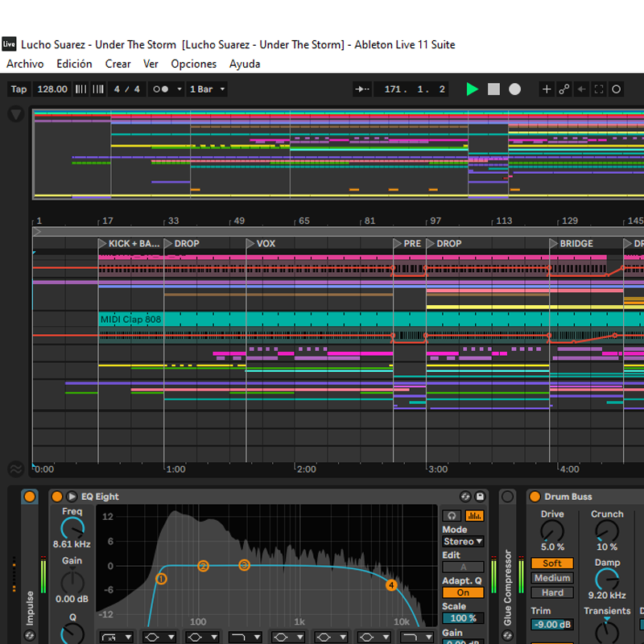Select the Medium drive type in Drum Buss
Screen dimensions: 644x644
coord(552,578)
